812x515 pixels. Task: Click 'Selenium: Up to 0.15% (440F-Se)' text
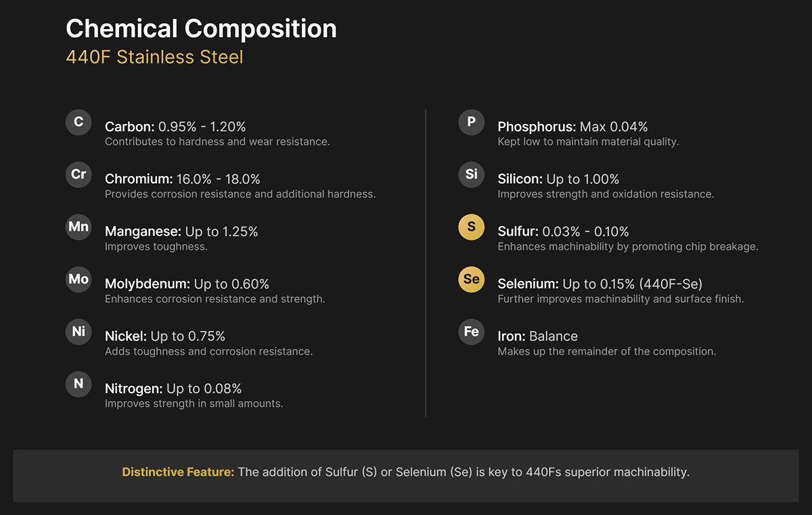(x=600, y=284)
